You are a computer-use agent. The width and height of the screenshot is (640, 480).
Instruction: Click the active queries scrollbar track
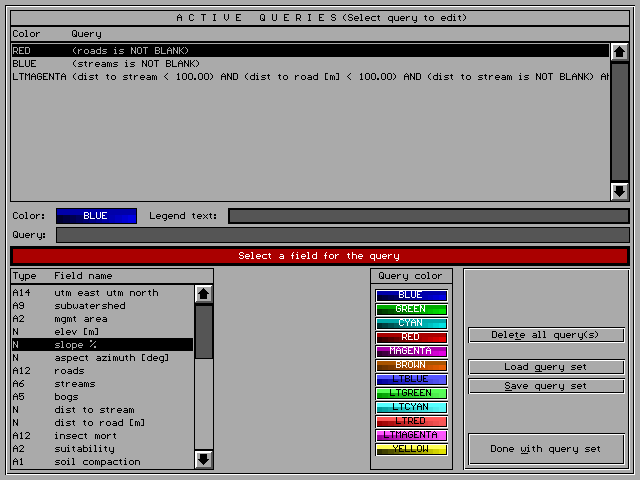[x=619, y=122]
